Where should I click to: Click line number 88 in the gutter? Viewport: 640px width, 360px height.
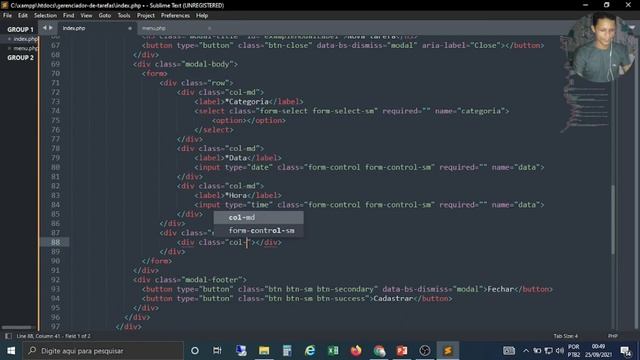point(55,242)
